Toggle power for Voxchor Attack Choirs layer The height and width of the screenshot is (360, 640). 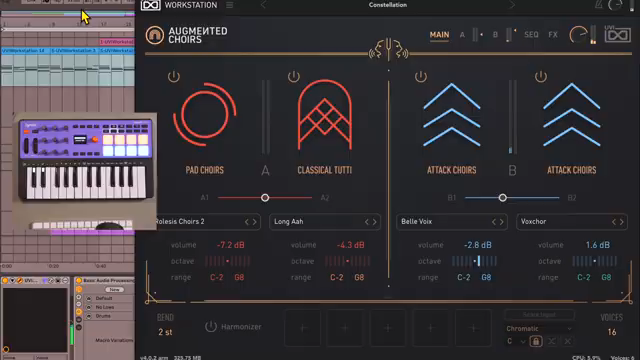tap(540, 76)
